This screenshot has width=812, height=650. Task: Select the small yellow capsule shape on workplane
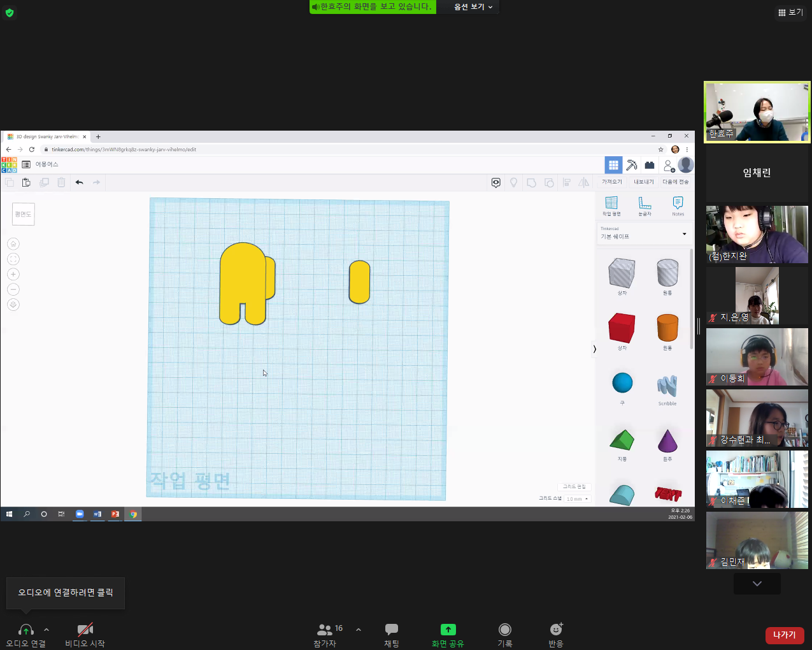pos(359,282)
